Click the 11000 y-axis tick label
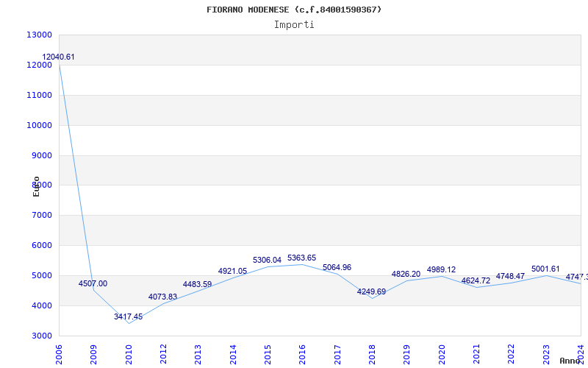The width and height of the screenshot is (588, 368). point(39,95)
